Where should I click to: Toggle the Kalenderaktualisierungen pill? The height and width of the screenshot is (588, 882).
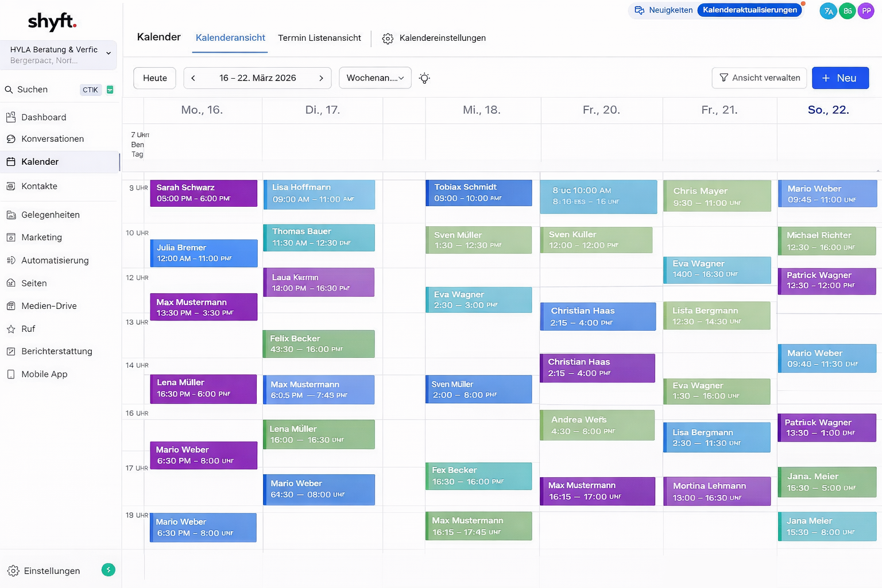click(x=749, y=10)
